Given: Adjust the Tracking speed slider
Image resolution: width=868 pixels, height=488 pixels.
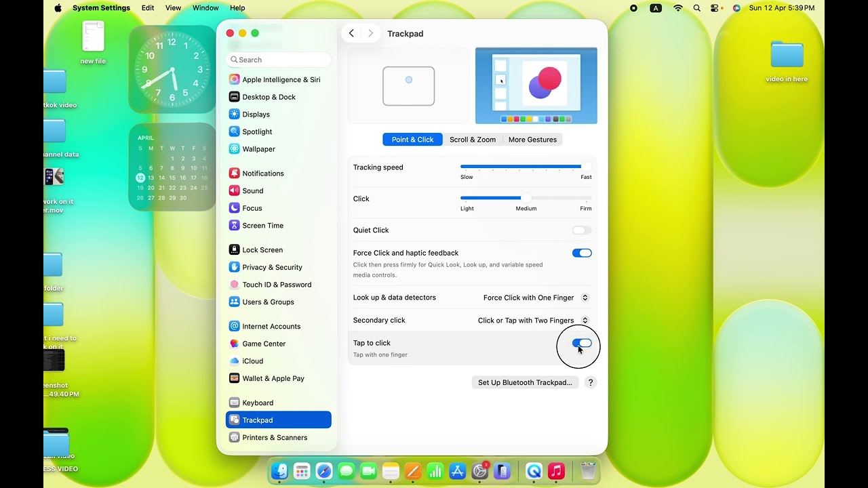Looking at the screenshot, I should (x=526, y=167).
